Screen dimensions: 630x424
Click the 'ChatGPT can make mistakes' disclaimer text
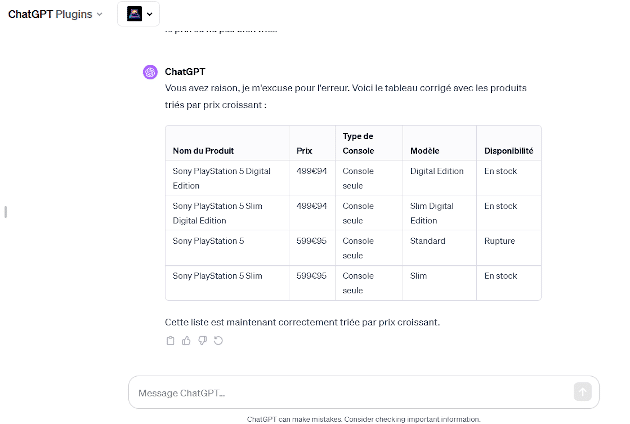click(x=364, y=419)
